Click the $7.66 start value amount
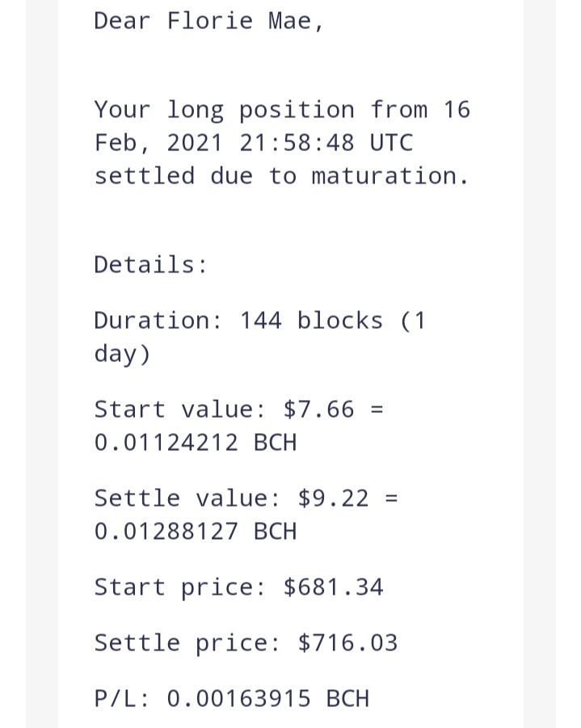Image resolution: width=581 pixels, height=728 pixels. pyautogui.click(x=318, y=410)
